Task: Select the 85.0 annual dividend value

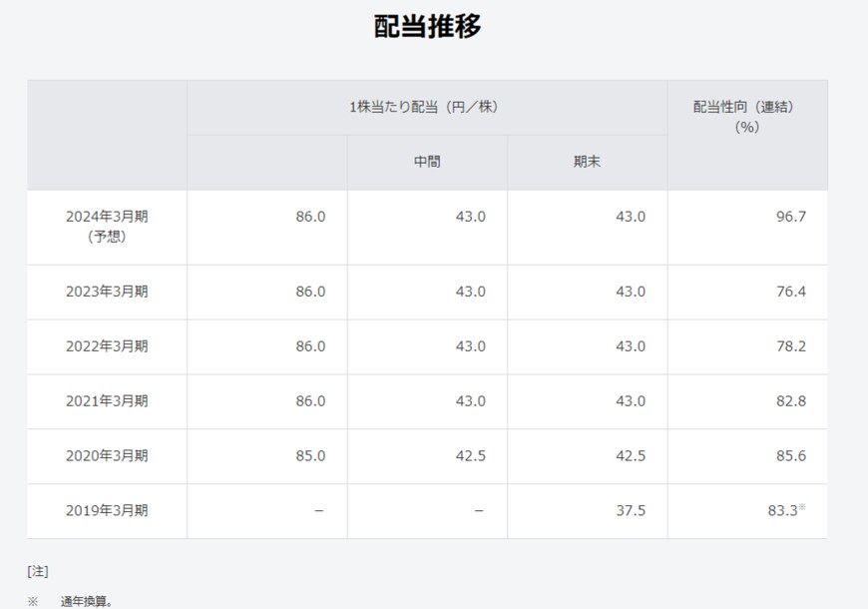Action: coord(309,456)
